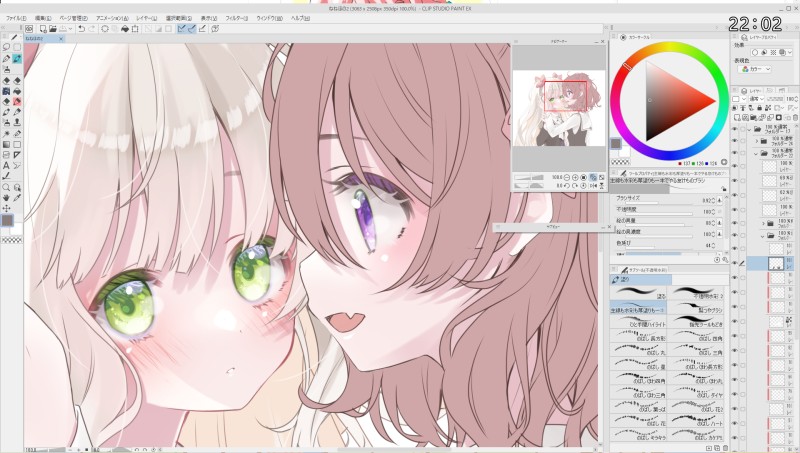Click the Open file folder icon
Viewport: 800px width, 453px height.
click(x=53, y=29)
